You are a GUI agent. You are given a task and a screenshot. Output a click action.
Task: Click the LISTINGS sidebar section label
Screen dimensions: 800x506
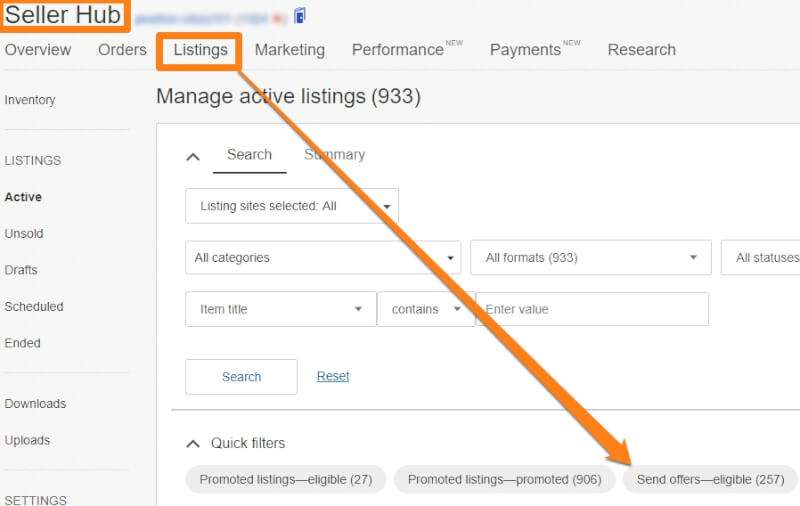pos(33,161)
